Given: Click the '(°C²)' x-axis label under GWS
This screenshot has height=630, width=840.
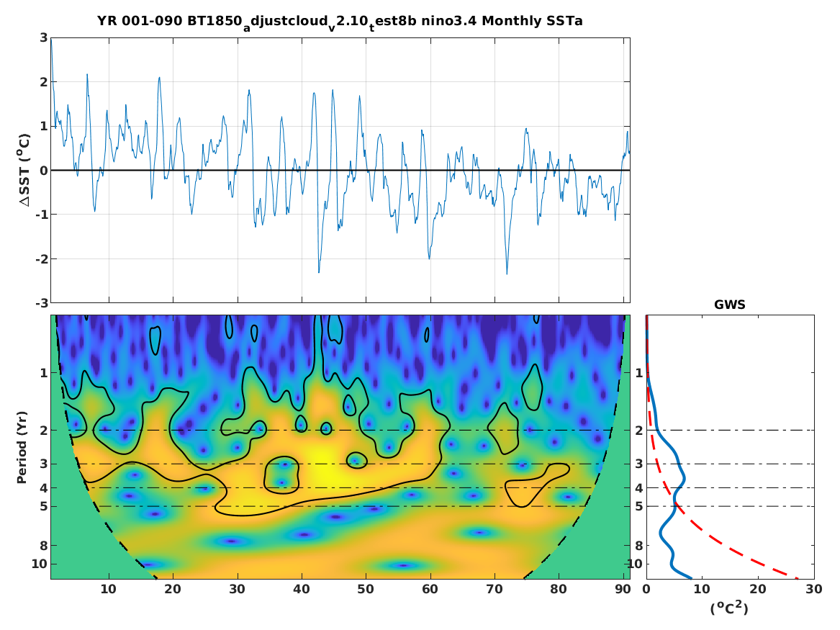Looking at the screenshot, I should coord(729,608).
